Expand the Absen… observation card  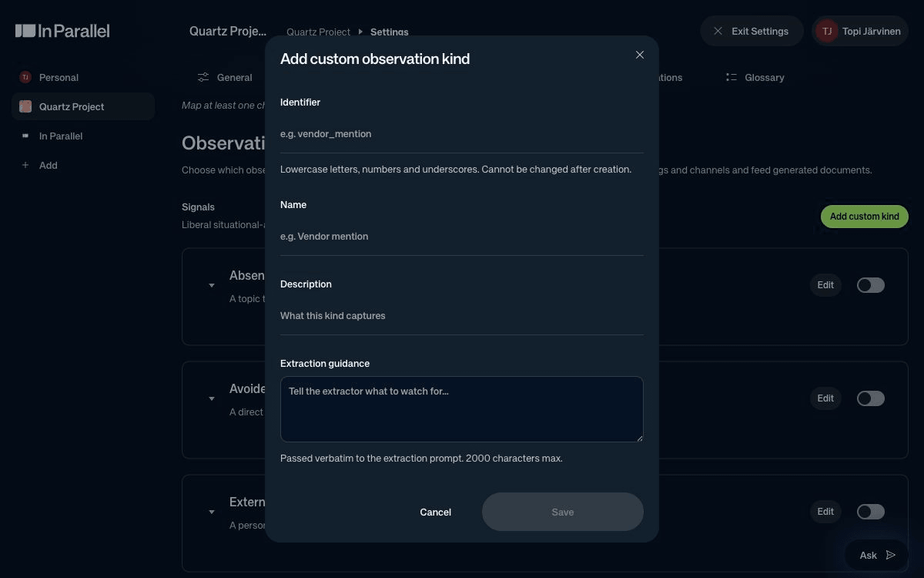click(212, 285)
